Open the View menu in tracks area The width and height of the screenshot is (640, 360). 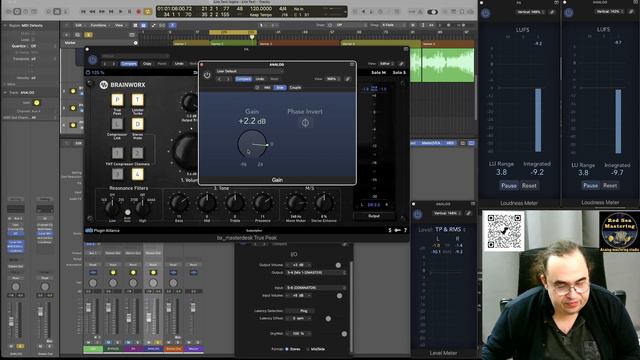pos(120,25)
